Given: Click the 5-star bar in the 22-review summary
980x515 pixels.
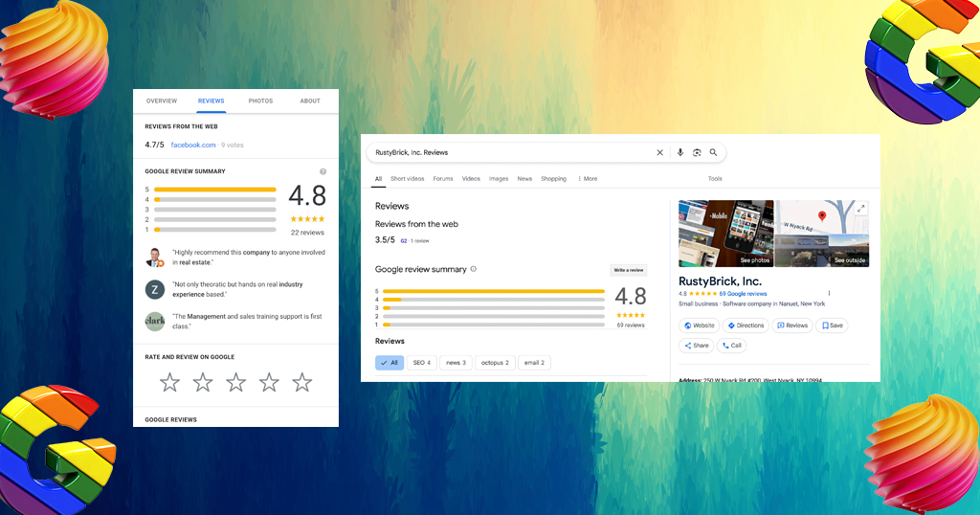Looking at the screenshot, I should (x=215, y=190).
